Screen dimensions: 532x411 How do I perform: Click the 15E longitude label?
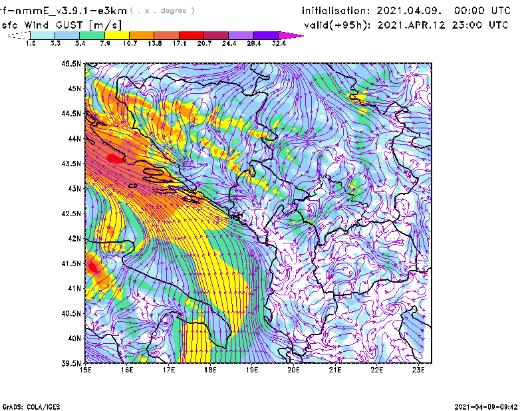(x=85, y=370)
